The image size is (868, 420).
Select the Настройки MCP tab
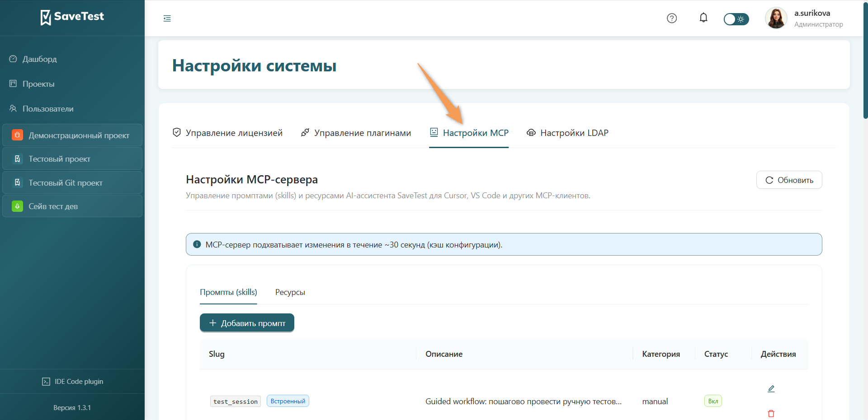pyautogui.click(x=469, y=133)
